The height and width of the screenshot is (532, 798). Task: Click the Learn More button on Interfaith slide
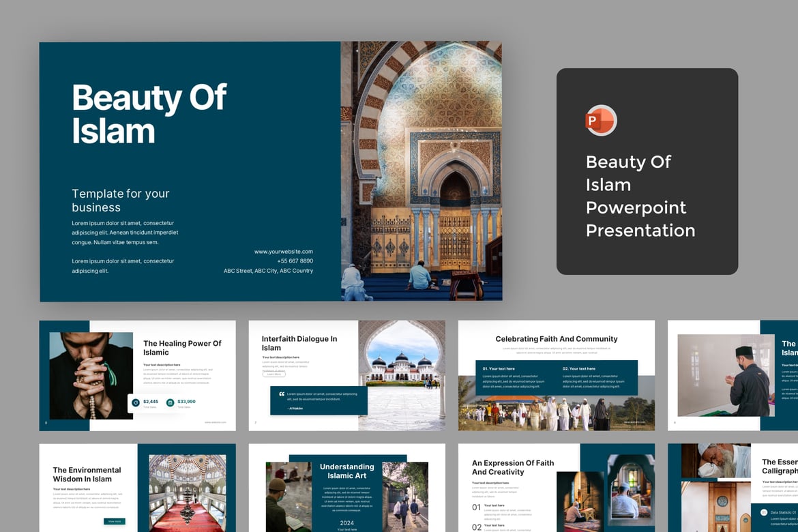pyautogui.click(x=274, y=374)
